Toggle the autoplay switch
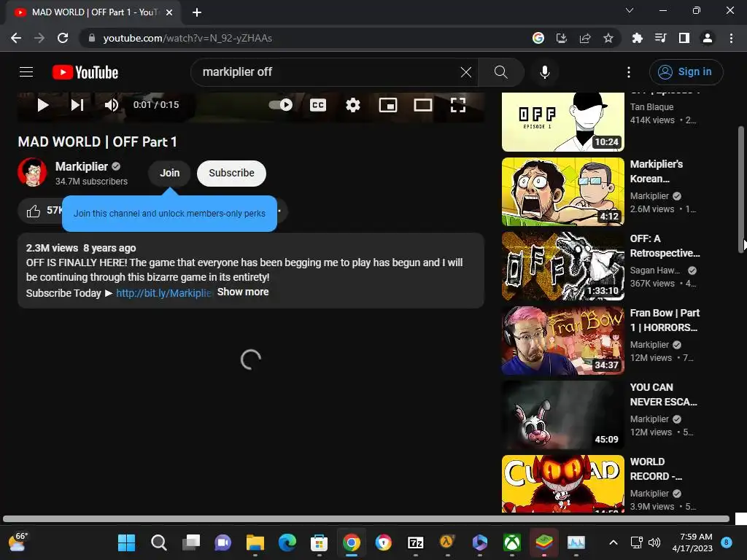 281,105
